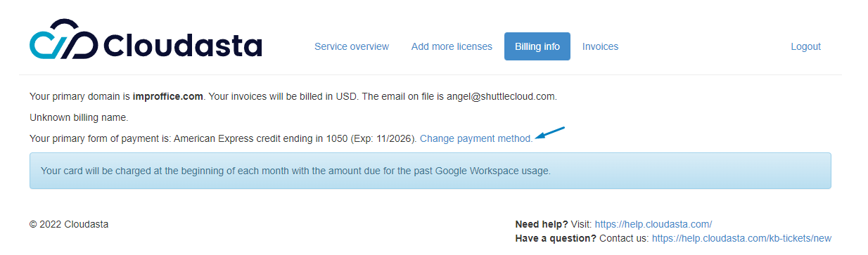Open the kb-tickets/new contact link
The width and height of the screenshot is (868, 255).
click(x=741, y=238)
